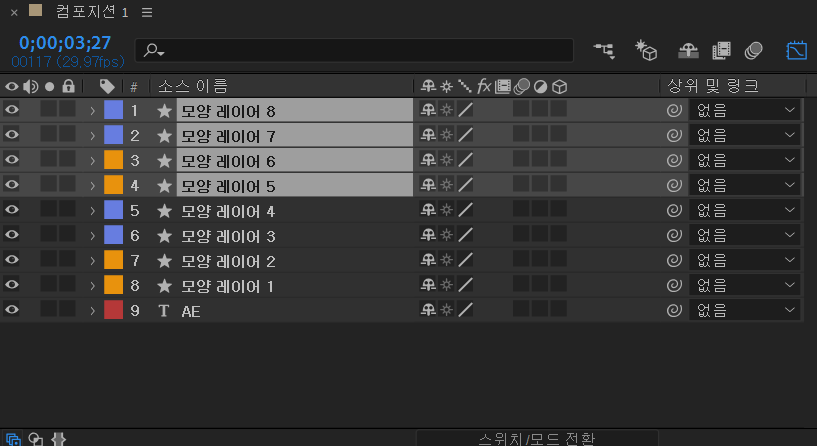Enable frame blending icon in timeline header
The width and height of the screenshot is (817, 446).
click(x=721, y=51)
